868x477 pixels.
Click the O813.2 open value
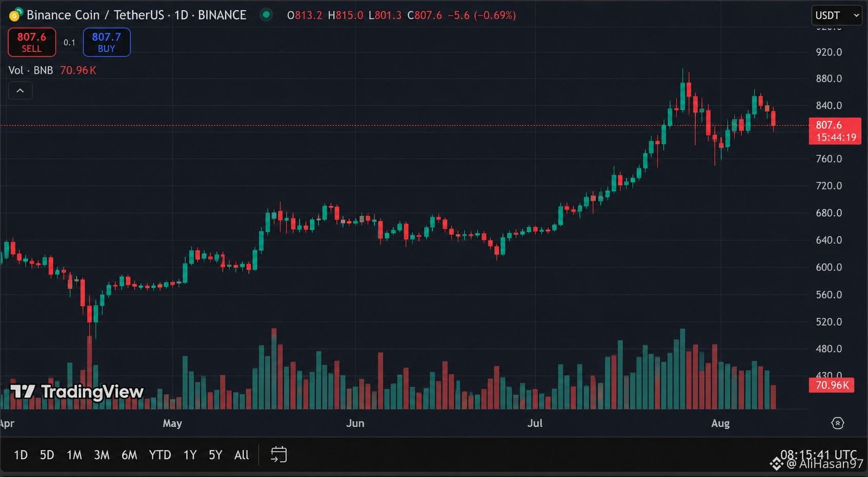pos(305,15)
